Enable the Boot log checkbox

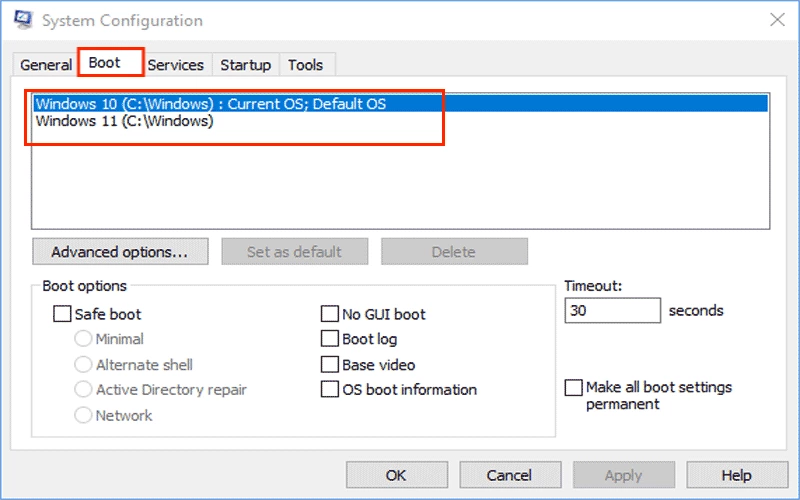coord(330,339)
